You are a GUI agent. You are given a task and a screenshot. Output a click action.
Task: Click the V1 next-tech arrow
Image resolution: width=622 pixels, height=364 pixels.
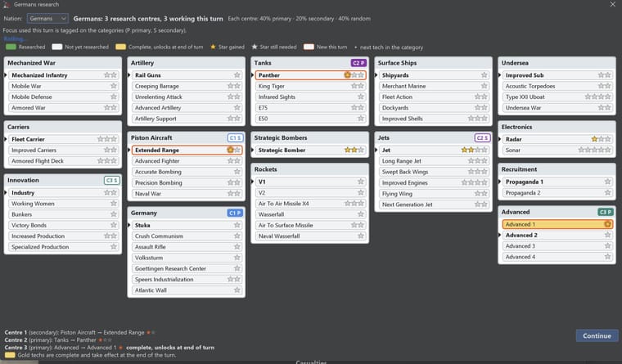coord(253,182)
